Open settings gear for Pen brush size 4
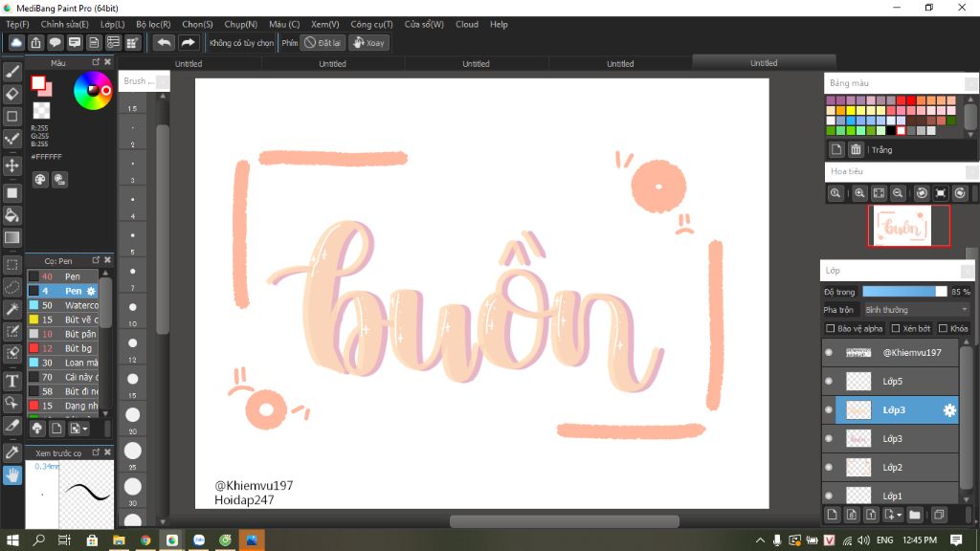 91,291
